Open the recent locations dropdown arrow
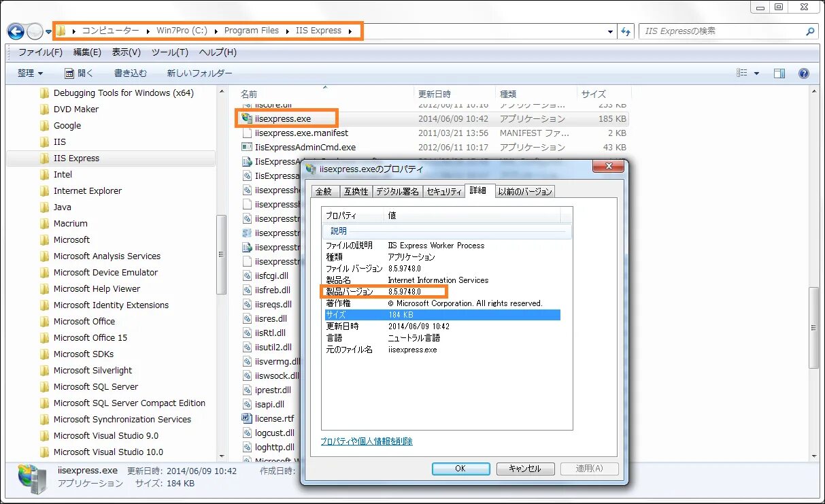Viewport: 825px width, 504px height. [x=48, y=31]
